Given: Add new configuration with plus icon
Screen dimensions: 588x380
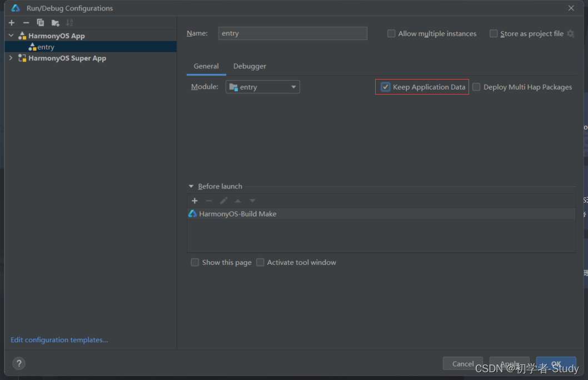Looking at the screenshot, I should click(x=12, y=23).
